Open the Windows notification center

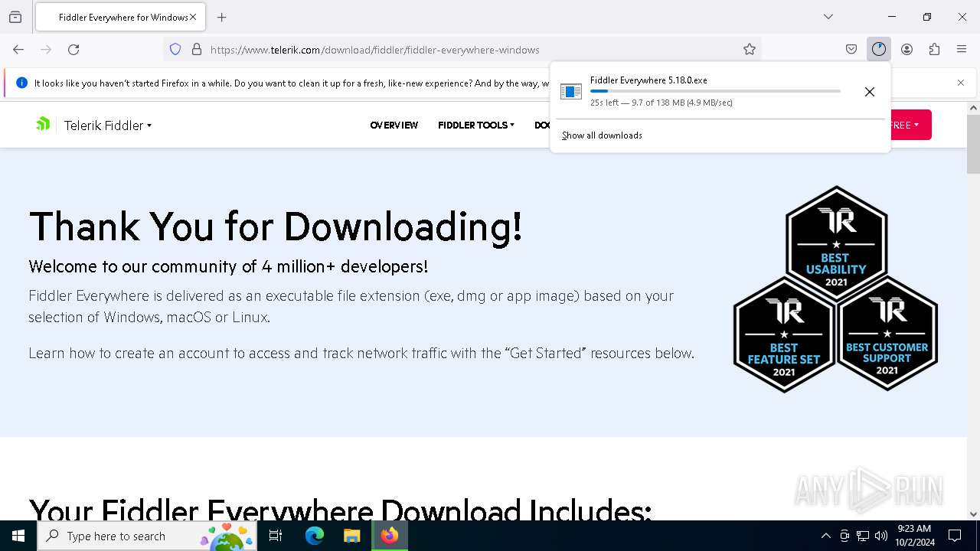tap(955, 536)
